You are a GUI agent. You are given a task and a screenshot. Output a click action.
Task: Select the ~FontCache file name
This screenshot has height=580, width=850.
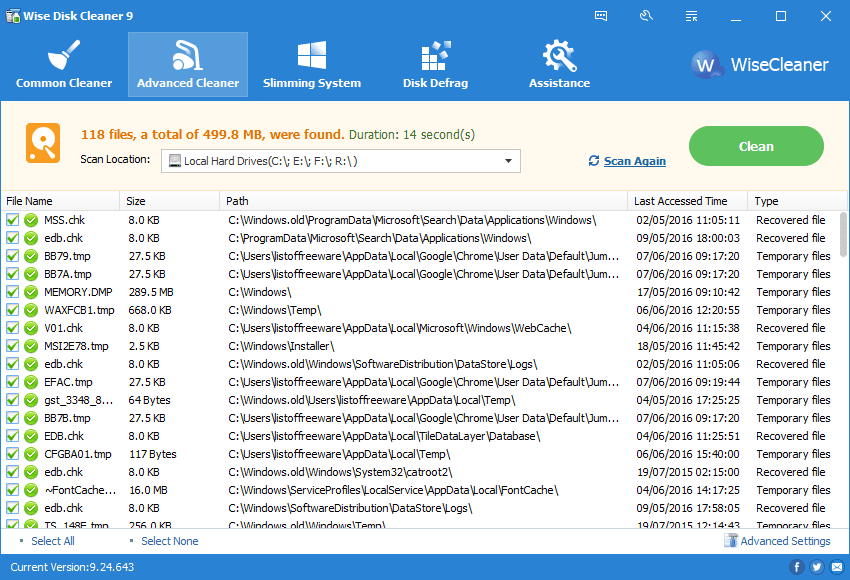click(x=80, y=490)
